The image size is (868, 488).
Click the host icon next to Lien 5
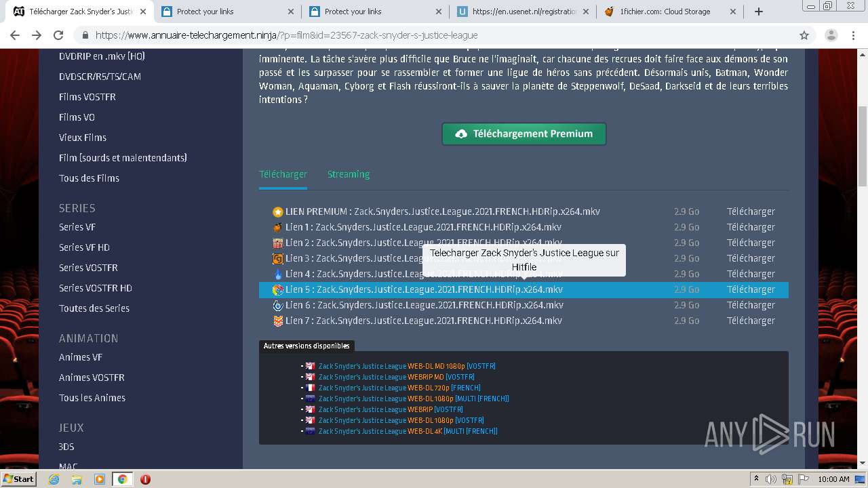click(x=278, y=290)
